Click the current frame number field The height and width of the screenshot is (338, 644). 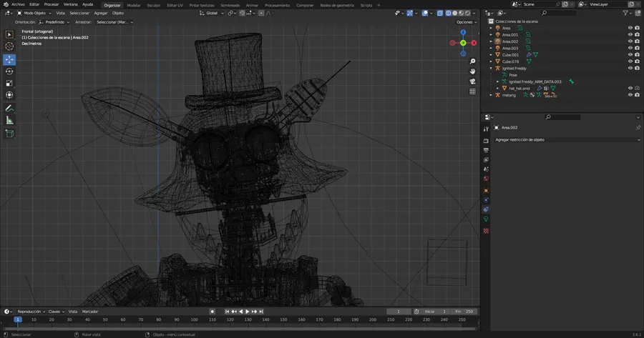click(x=399, y=312)
